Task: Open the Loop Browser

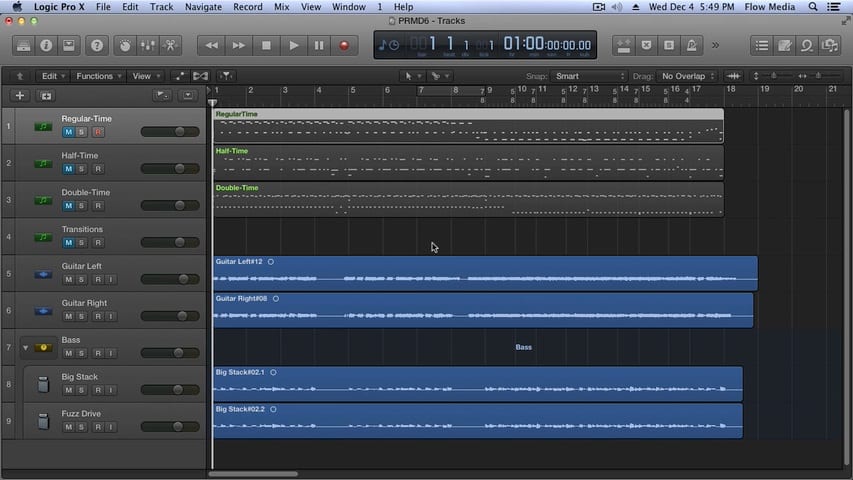Action: (x=805, y=45)
